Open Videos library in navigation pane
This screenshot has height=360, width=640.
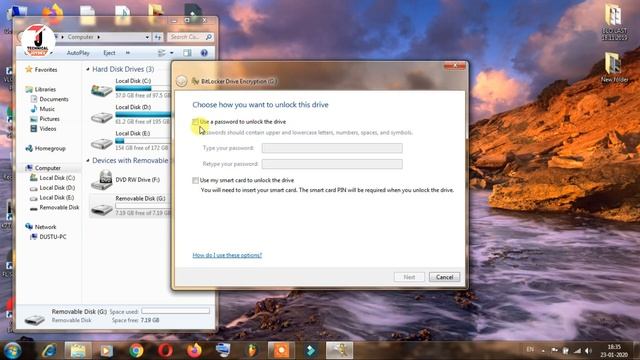click(48, 128)
